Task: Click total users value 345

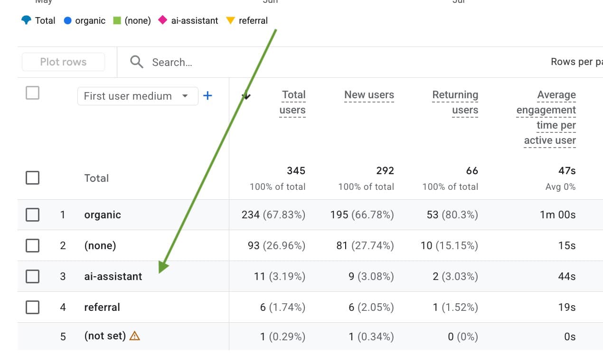Action: (x=296, y=170)
